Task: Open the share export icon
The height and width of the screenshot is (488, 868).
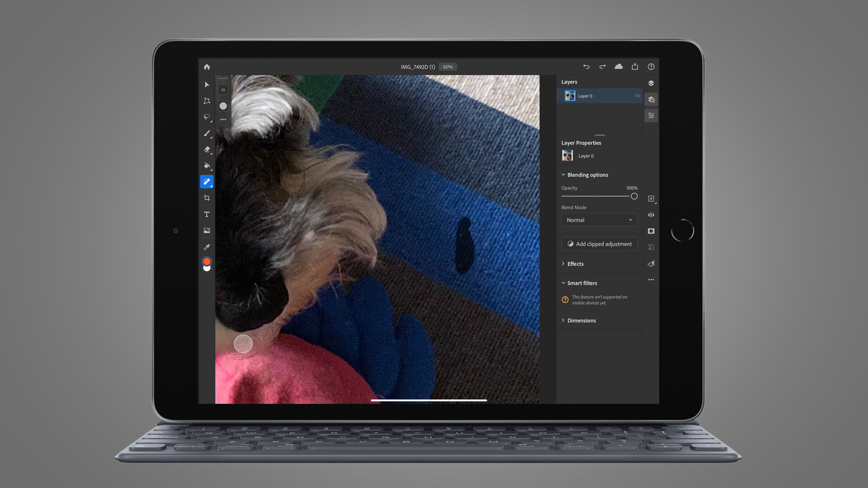Action: pos(635,66)
